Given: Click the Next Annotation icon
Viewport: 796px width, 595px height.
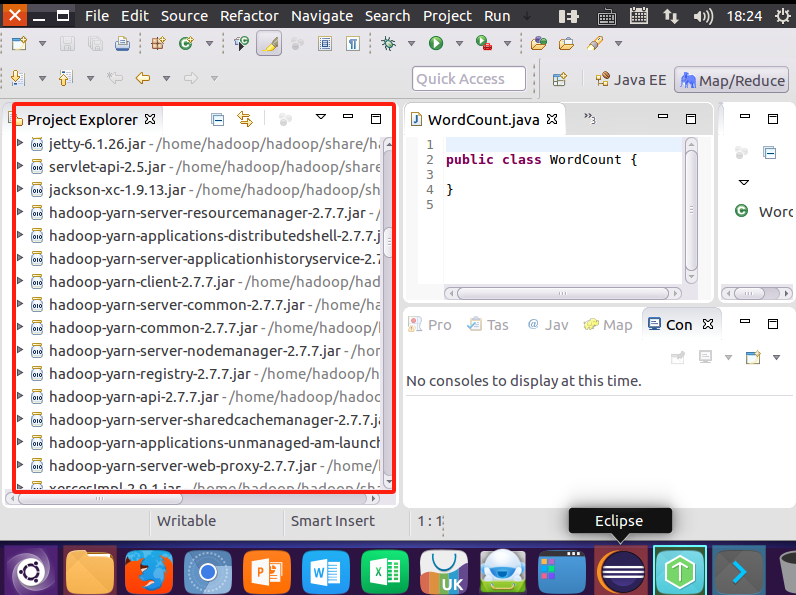Looking at the screenshot, I should click(x=18, y=78).
